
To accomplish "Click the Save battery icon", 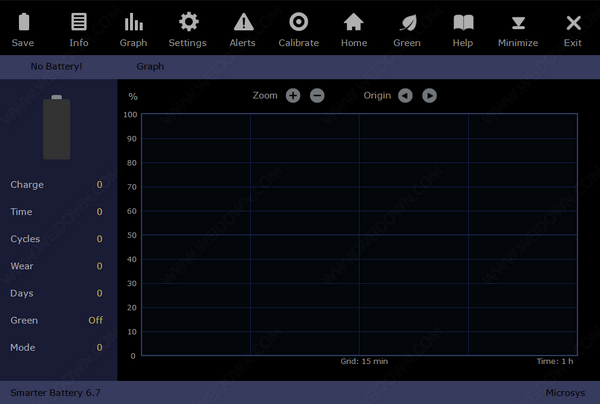I will point(23,23).
